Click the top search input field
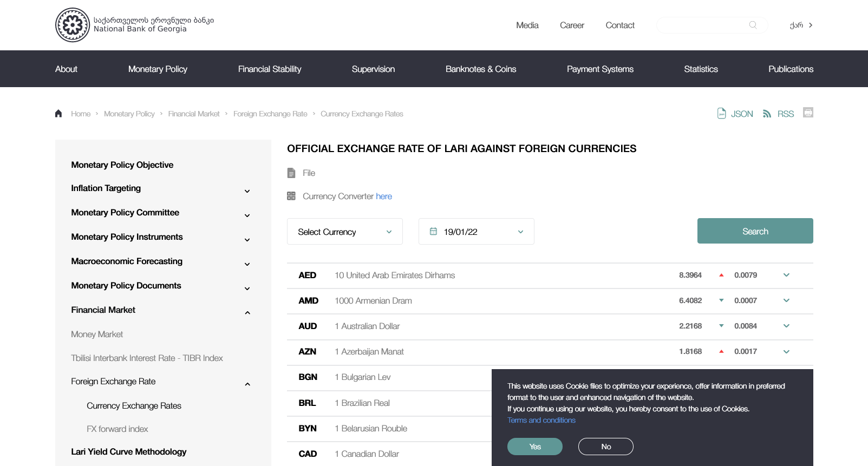This screenshot has height=466, width=868. tap(703, 25)
